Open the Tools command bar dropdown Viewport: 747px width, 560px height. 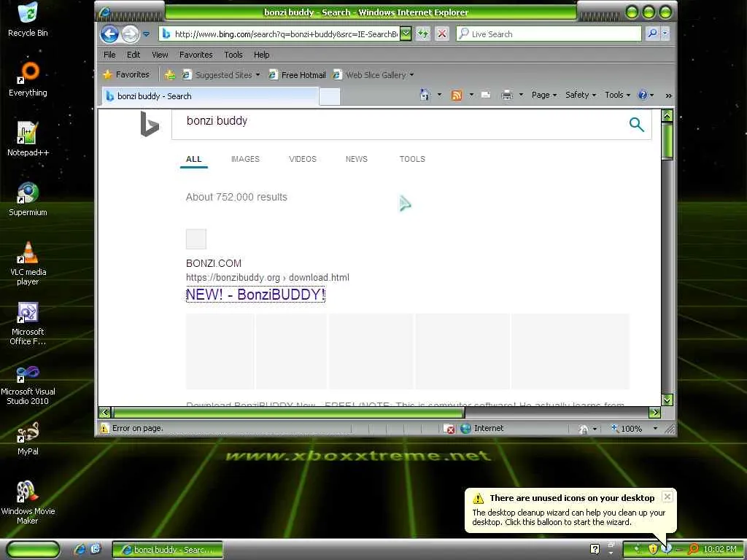[x=617, y=95]
